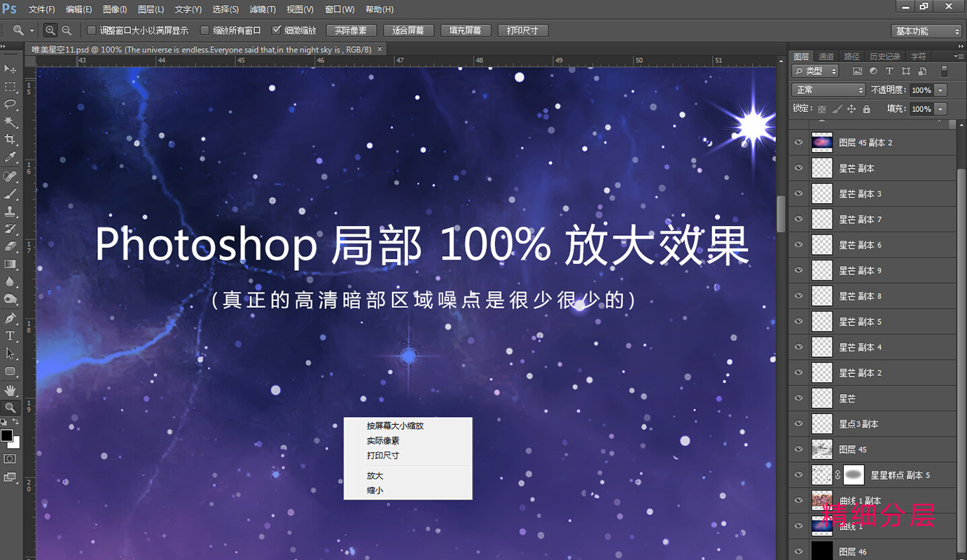Click the zoom-out mode icon in options bar
The width and height of the screenshot is (967, 560).
tap(67, 31)
